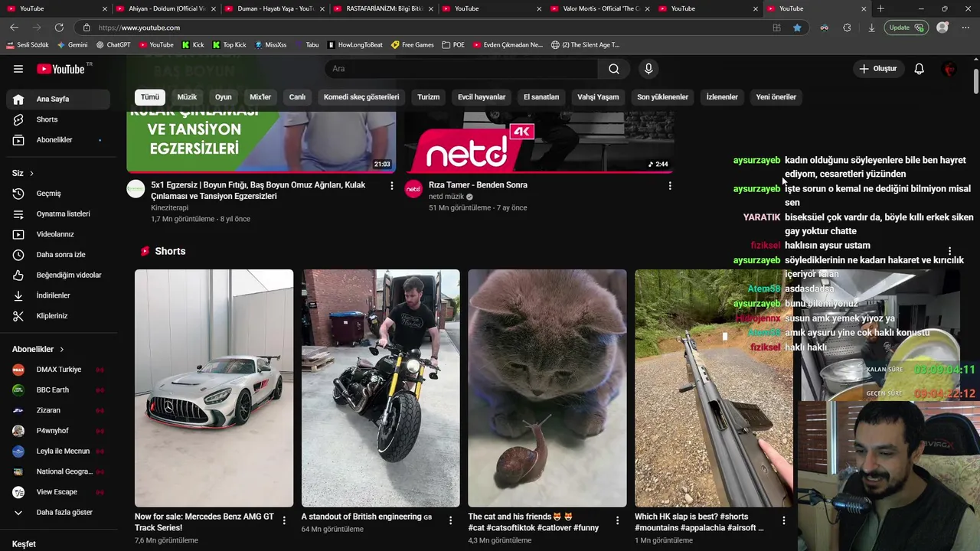
Task: Open options for HK slap short
Action: pos(783,520)
